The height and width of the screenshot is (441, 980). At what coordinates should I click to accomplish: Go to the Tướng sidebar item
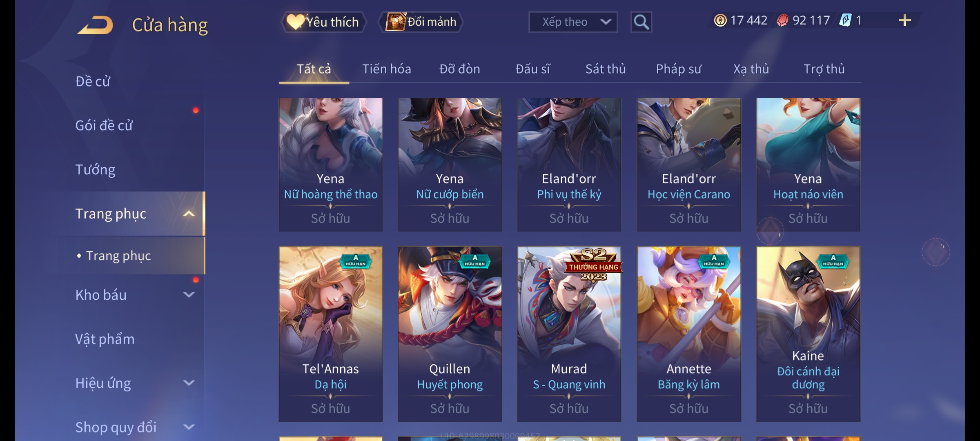95,169
